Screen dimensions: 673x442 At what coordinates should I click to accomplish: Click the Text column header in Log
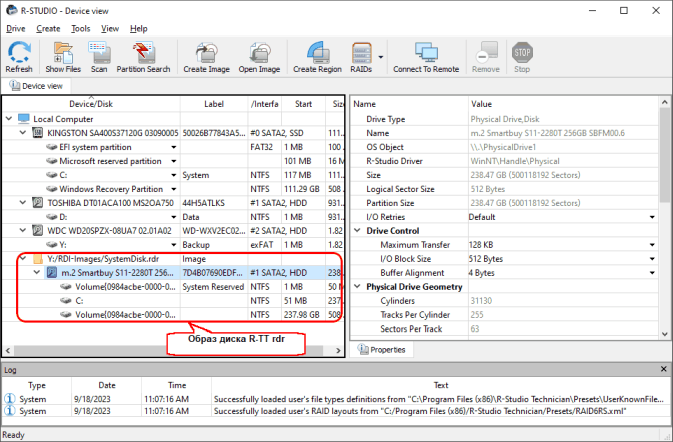pos(441,385)
